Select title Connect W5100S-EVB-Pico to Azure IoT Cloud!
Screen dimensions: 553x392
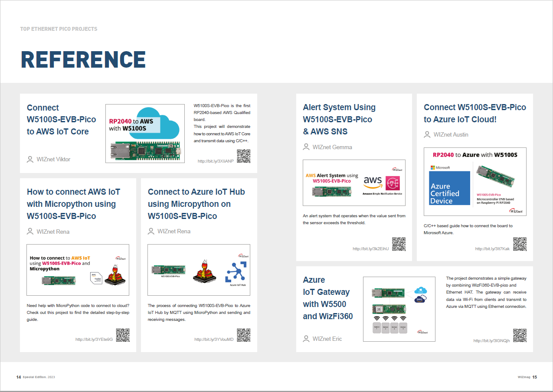[475, 113]
